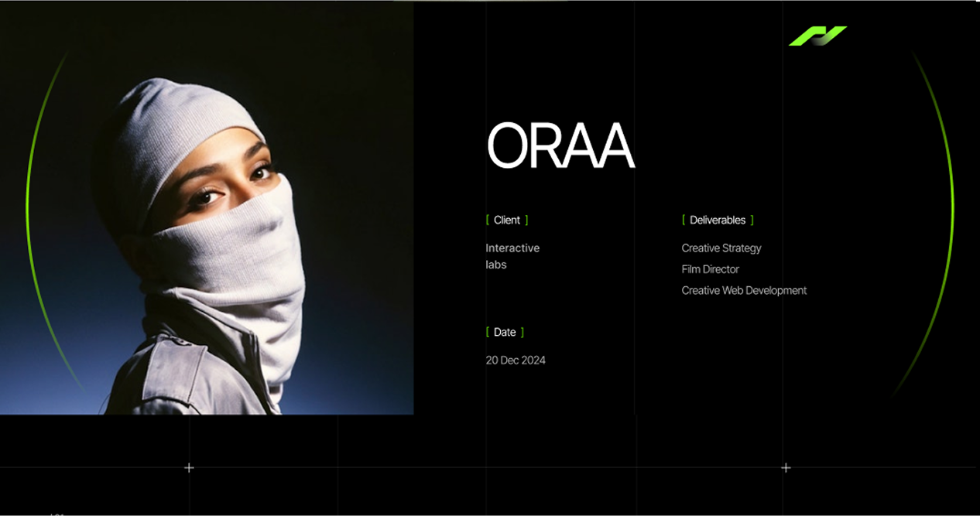The width and height of the screenshot is (980, 516).
Task: Select the Deliverables label
Action: click(718, 220)
